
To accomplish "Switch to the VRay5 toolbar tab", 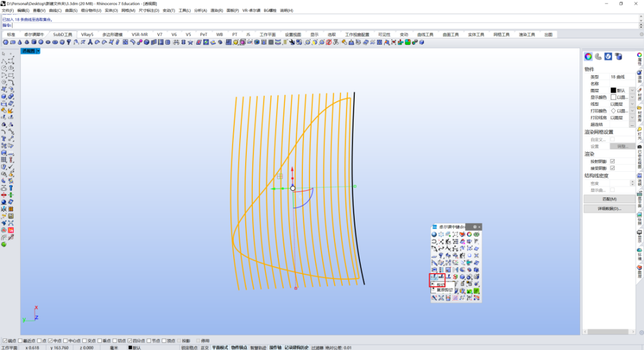I will (87, 35).
